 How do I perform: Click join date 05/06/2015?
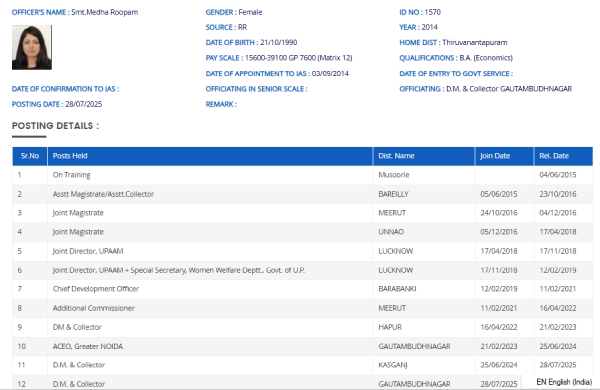tap(499, 194)
